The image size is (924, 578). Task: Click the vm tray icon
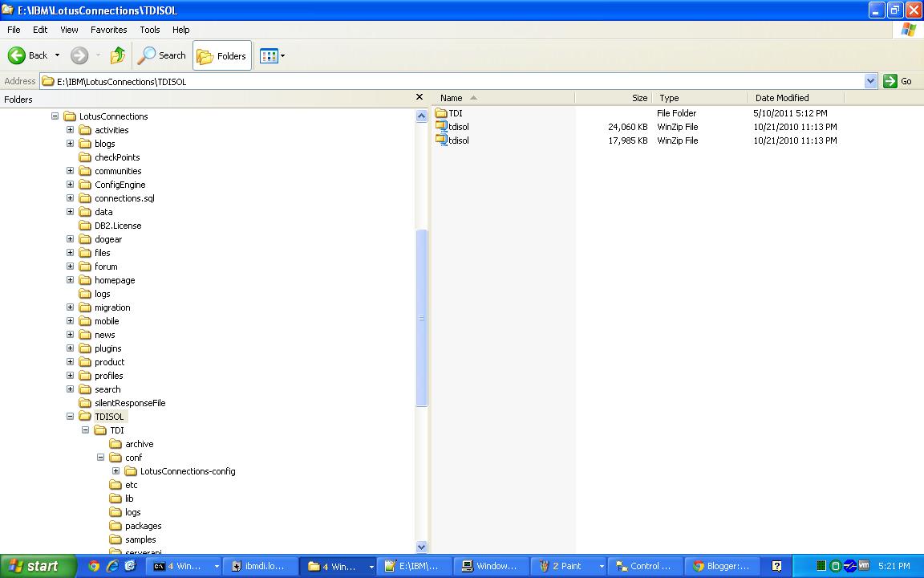[864, 565]
